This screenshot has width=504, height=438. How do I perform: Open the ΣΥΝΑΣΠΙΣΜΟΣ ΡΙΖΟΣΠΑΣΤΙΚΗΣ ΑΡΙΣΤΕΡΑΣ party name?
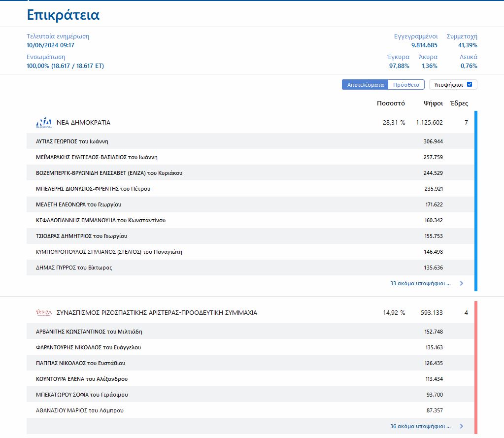pyautogui.click(x=157, y=313)
